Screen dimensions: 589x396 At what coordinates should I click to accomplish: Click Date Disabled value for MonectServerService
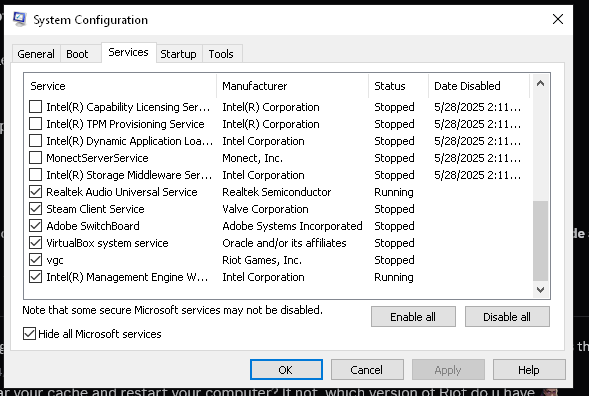477,158
